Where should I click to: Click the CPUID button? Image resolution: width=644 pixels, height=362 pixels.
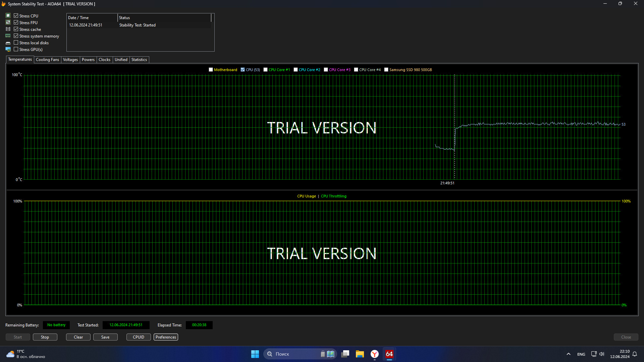(x=138, y=337)
